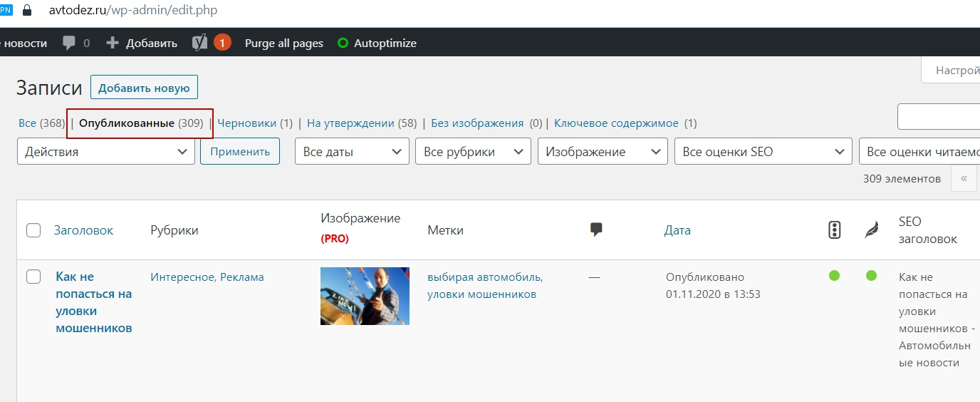Show the Все (368) posts view
Image resolution: width=980 pixels, height=402 pixels.
tap(41, 123)
